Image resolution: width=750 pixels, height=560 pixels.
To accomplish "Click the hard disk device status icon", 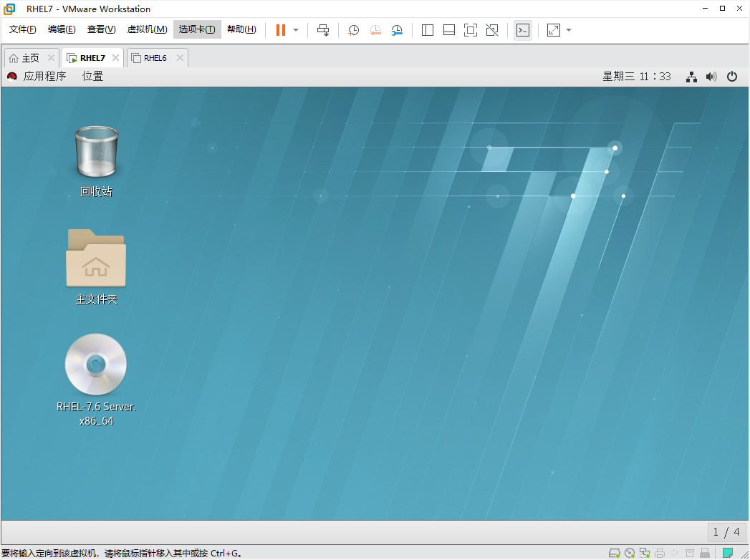I will coord(614,554).
